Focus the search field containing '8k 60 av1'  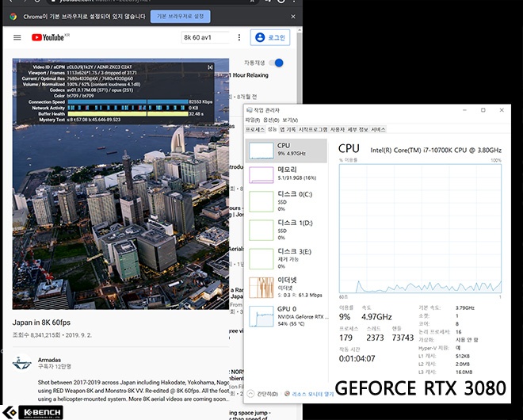(x=205, y=37)
